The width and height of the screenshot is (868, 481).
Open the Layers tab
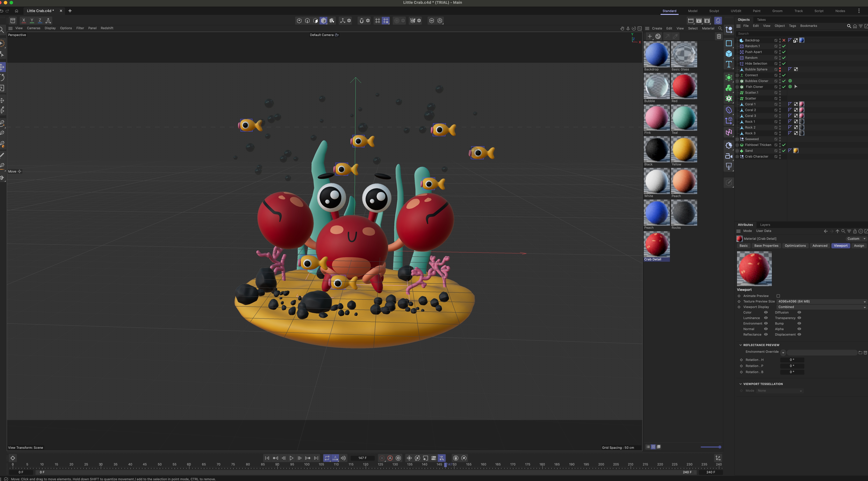tap(765, 225)
